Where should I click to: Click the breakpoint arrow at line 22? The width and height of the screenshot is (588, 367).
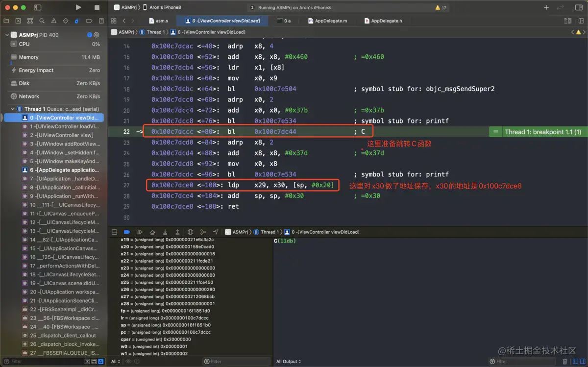pos(140,131)
